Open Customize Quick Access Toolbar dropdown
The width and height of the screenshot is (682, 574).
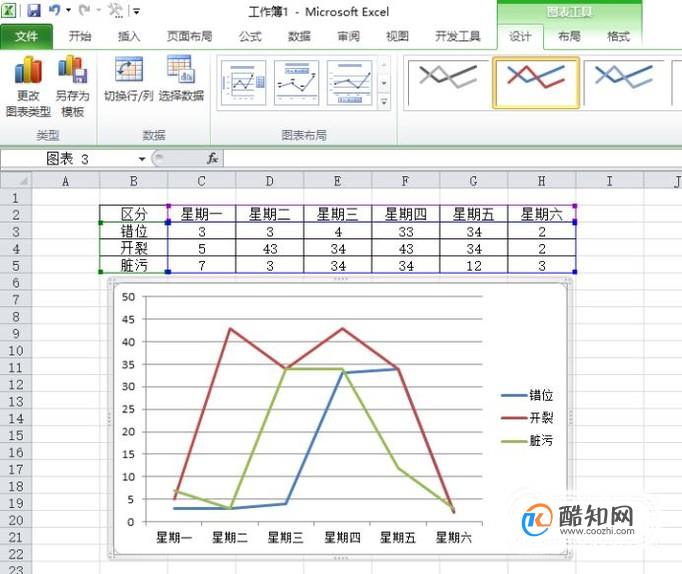point(136,11)
